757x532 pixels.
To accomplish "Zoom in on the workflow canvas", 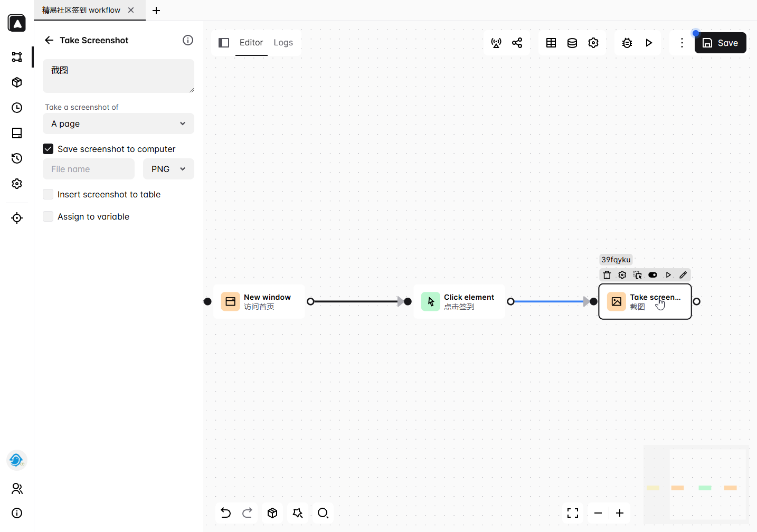I will [620, 513].
